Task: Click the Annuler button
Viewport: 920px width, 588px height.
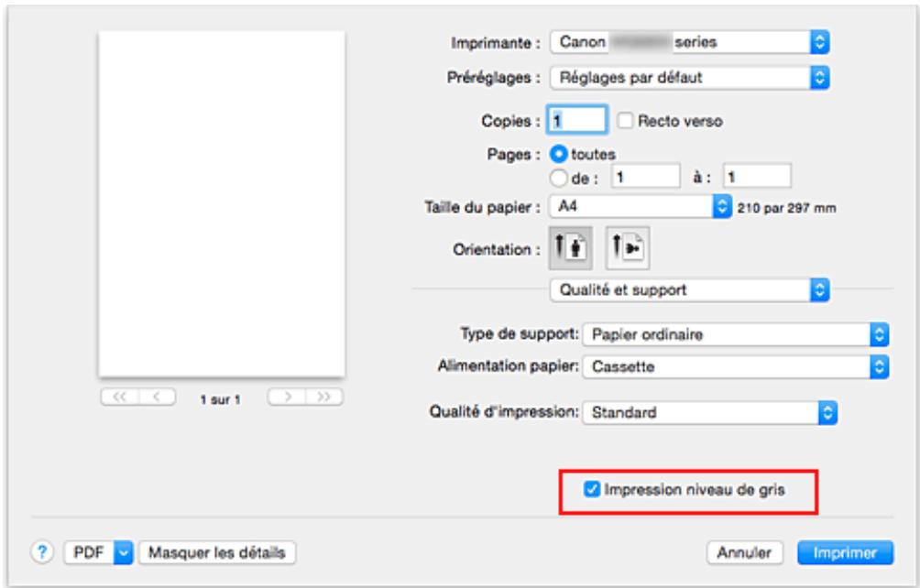Action: (744, 552)
